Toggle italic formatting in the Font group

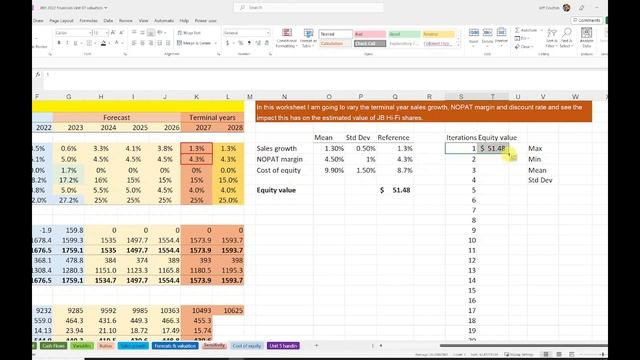click(67, 43)
